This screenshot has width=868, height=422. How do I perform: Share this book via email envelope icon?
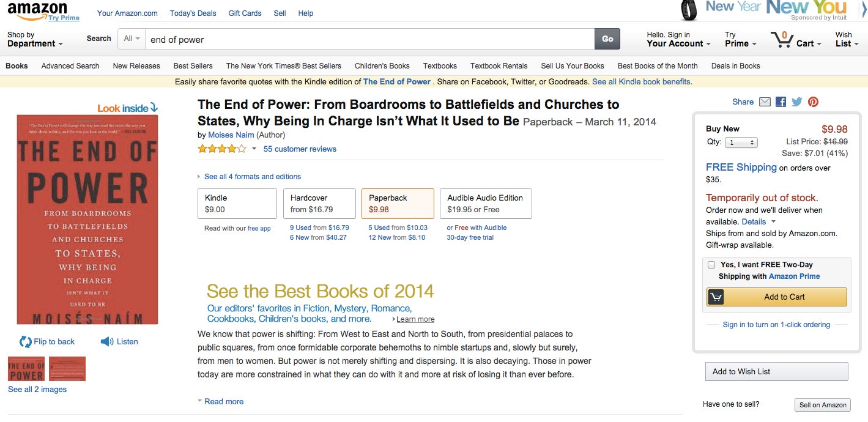pos(765,102)
